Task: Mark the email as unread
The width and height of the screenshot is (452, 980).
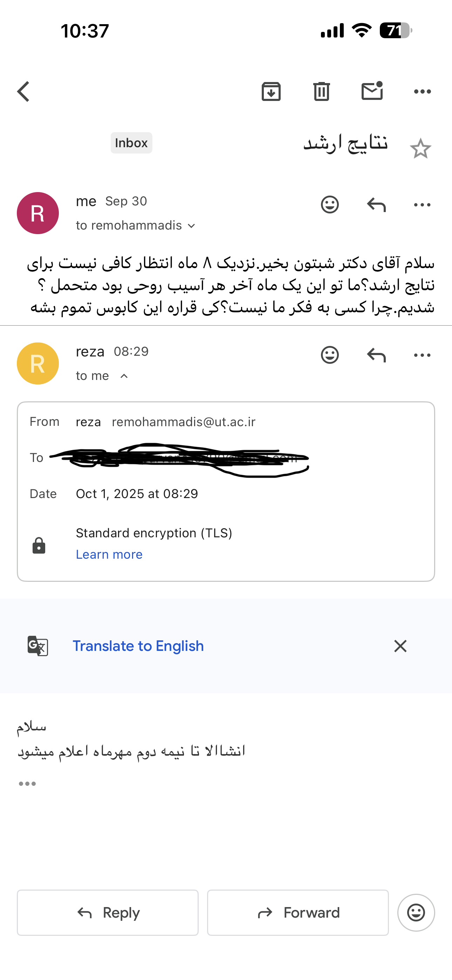Action: click(372, 91)
